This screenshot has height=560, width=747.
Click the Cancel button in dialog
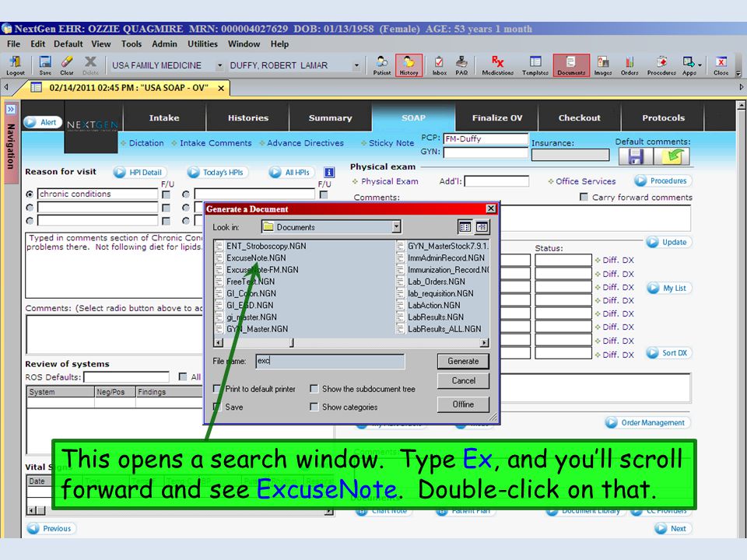tap(463, 381)
